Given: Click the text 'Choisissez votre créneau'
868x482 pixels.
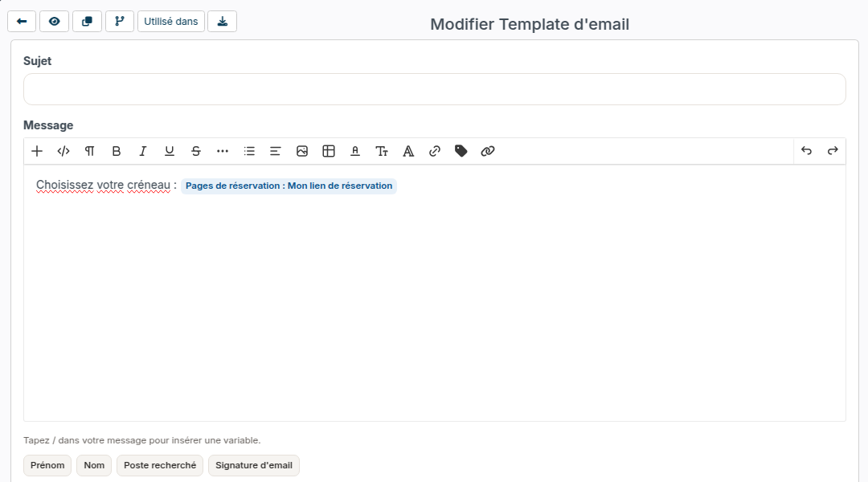Looking at the screenshot, I should [103, 185].
